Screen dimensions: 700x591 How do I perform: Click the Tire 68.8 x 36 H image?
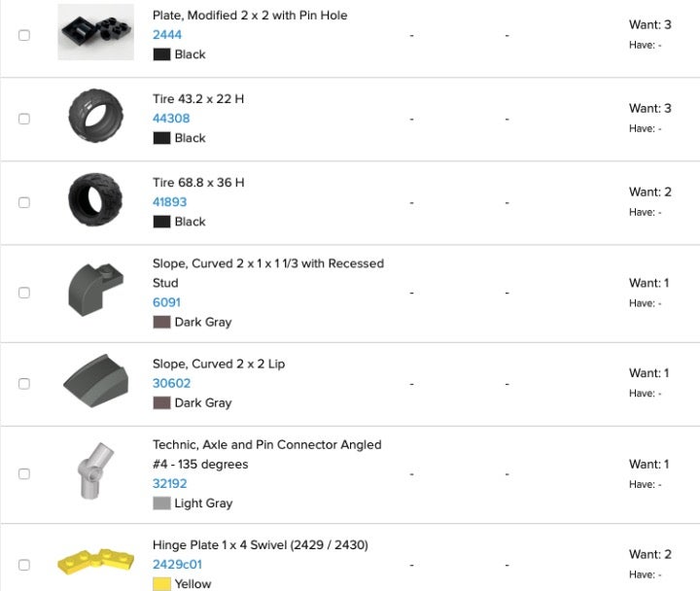pyautogui.click(x=95, y=199)
